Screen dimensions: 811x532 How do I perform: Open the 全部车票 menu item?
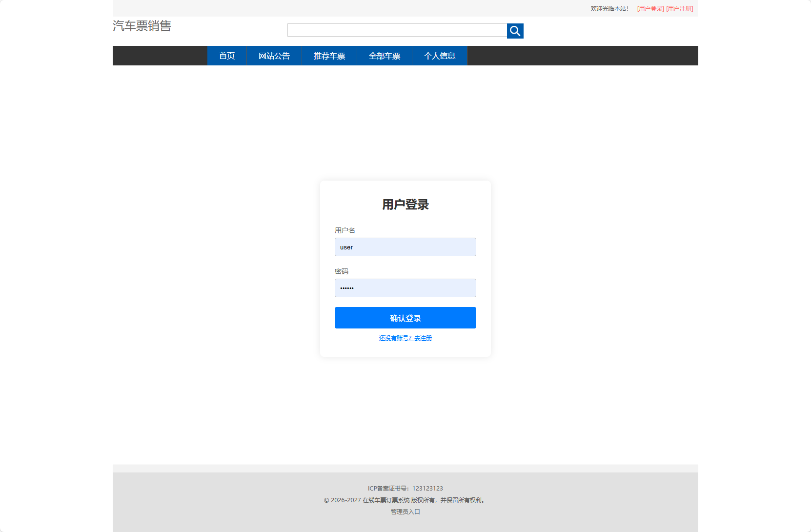384,56
